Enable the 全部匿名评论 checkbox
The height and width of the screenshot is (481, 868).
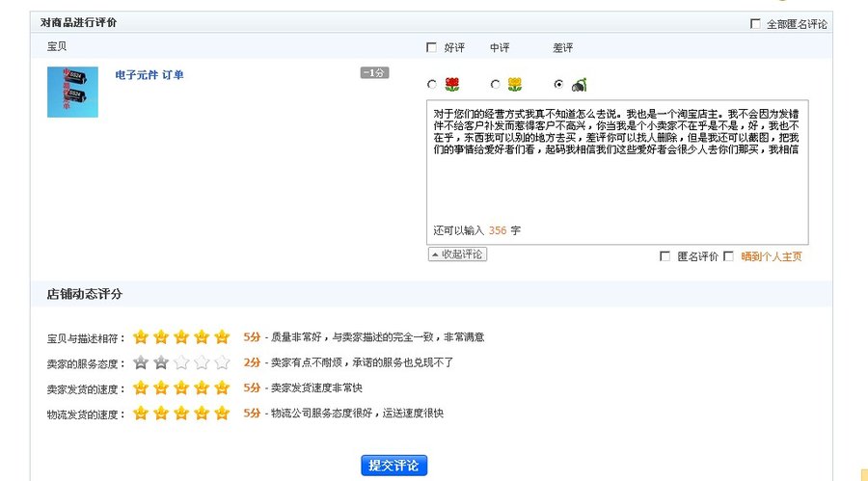tap(755, 24)
